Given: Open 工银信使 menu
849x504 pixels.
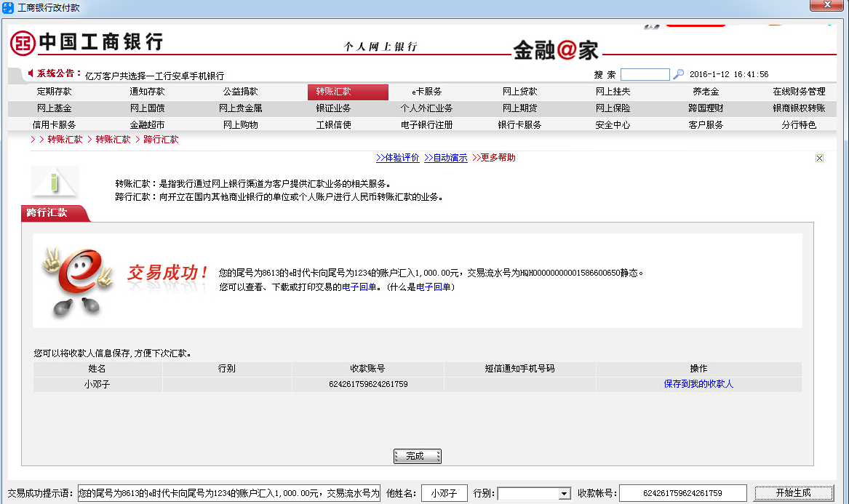Looking at the screenshot, I should coord(333,124).
